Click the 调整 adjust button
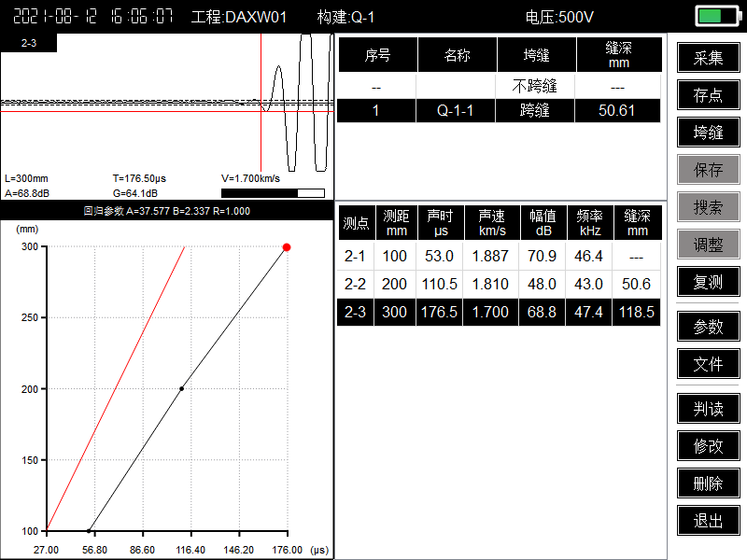747x560 pixels. pos(708,245)
